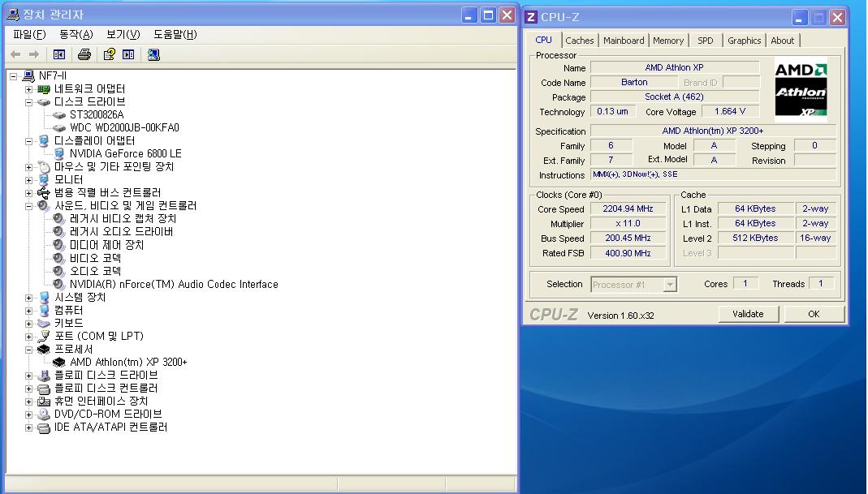Click the 미디어 제어 장치 speaker icon
Image resolution: width=868 pixels, height=494 pixels.
click(x=59, y=245)
